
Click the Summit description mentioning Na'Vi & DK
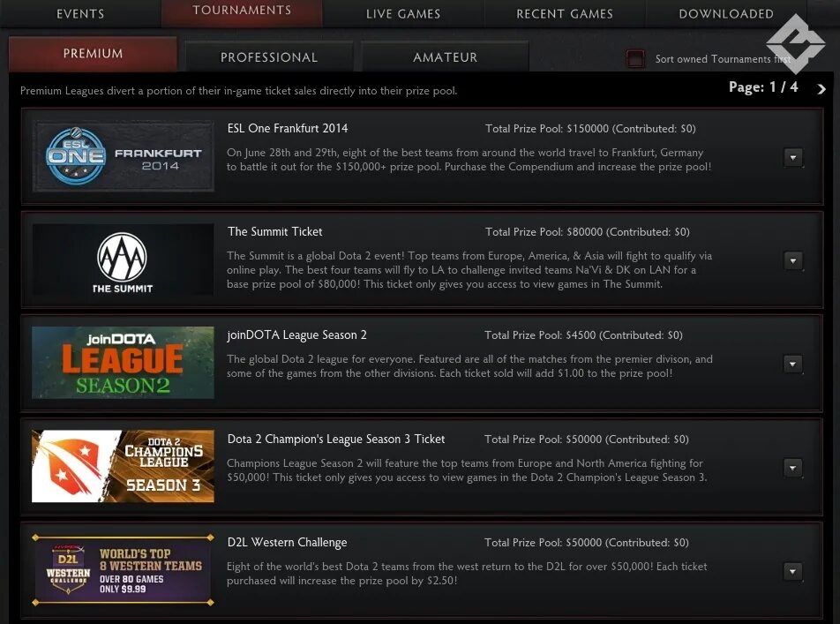[x=469, y=270]
